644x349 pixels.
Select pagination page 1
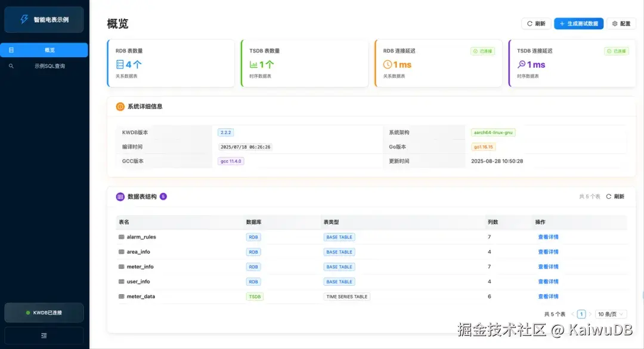click(581, 314)
